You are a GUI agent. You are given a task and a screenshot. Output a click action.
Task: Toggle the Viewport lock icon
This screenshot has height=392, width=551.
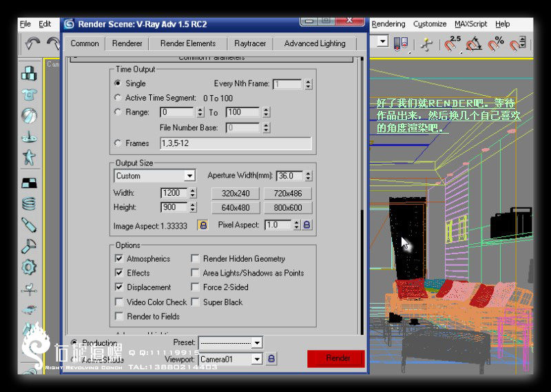271,359
